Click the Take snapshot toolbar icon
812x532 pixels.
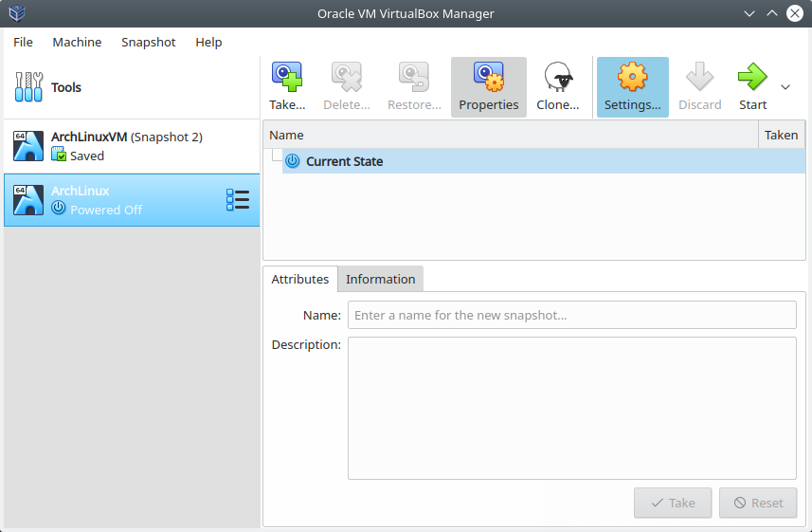[x=287, y=77]
